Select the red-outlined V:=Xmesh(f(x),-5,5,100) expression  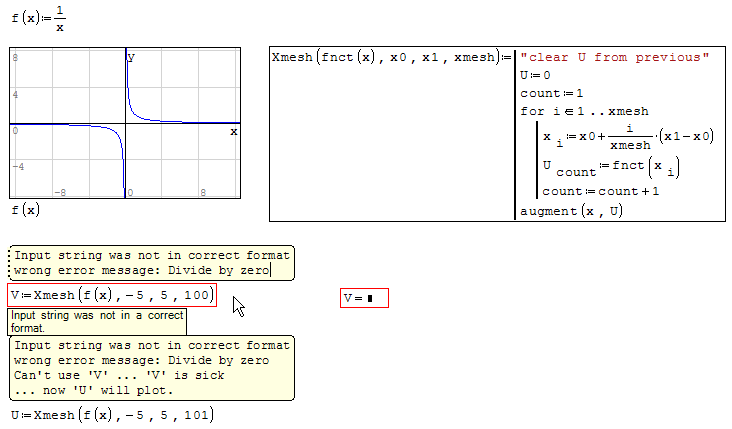111,295
